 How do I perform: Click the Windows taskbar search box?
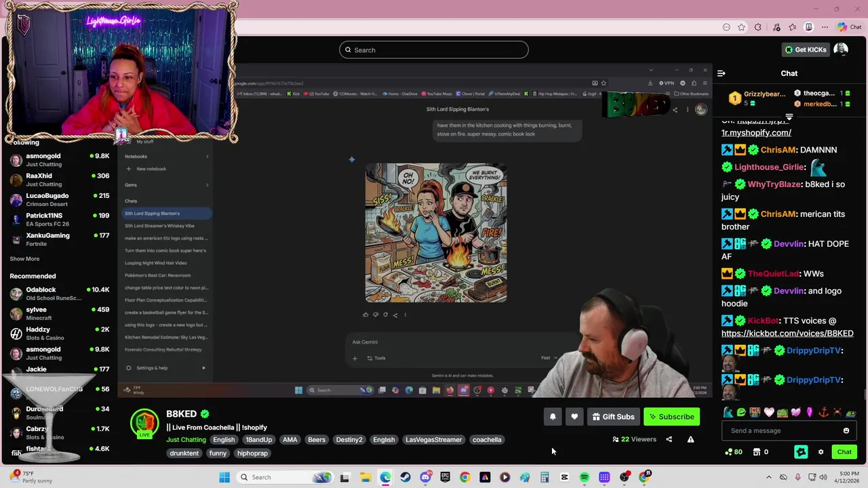click(x=285, y=477)
